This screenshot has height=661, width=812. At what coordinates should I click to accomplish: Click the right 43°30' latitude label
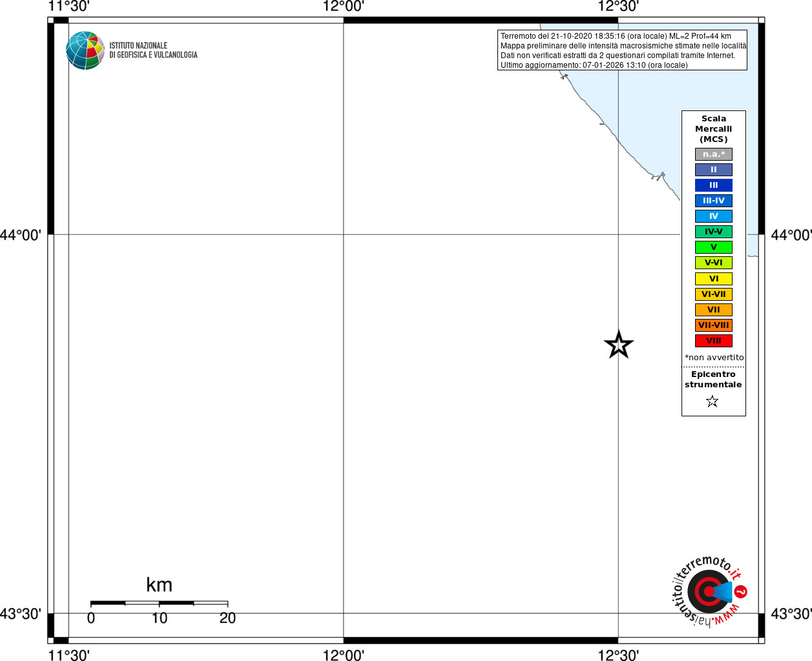(791, 614)
